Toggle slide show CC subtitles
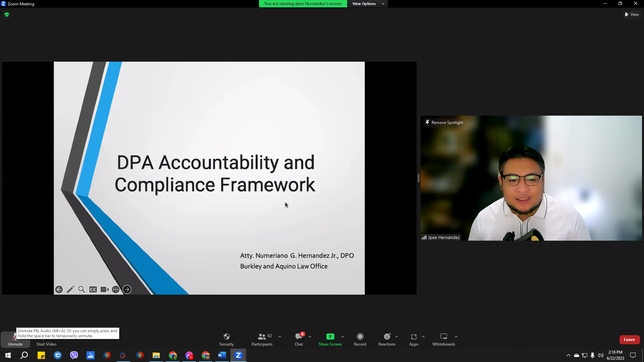This screenshot has height=362, width=644. [93, 289]
